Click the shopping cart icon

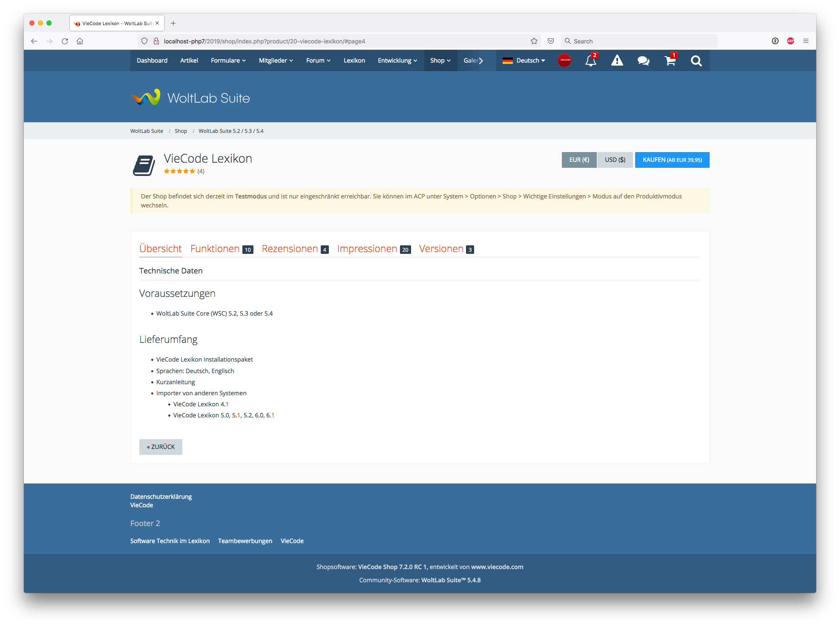pos(670,61)
